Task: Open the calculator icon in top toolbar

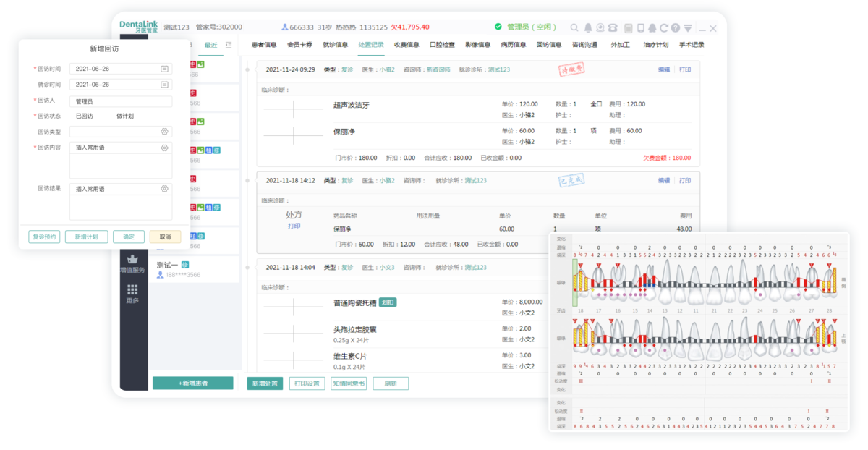Action: pyautogui.click(x=628, y=28)
